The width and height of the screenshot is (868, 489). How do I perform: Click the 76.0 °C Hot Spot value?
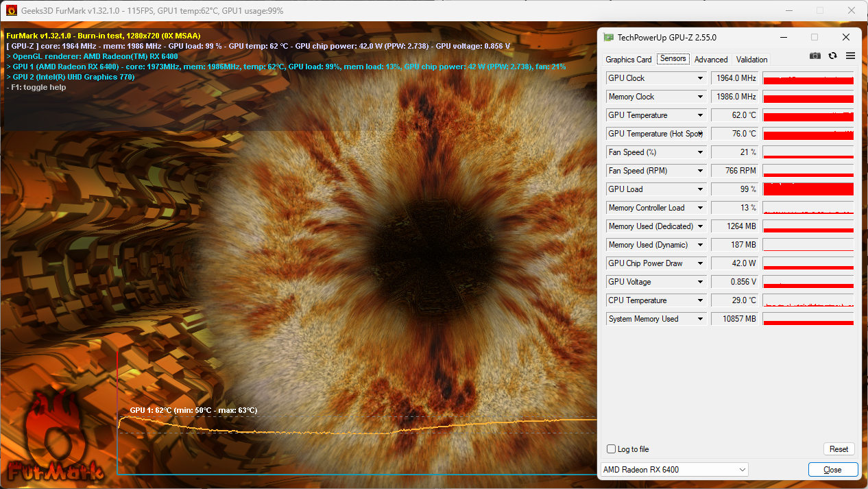pos(735,134)
